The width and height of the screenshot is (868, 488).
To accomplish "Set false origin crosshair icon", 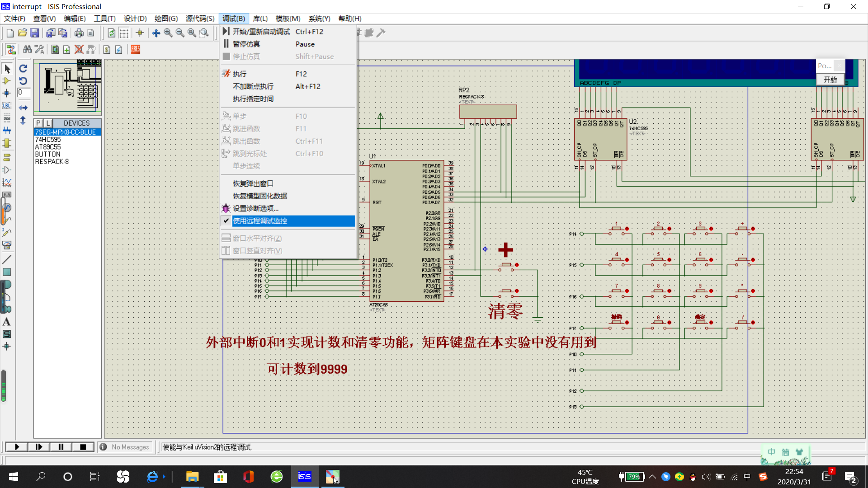I will (140, 33).
